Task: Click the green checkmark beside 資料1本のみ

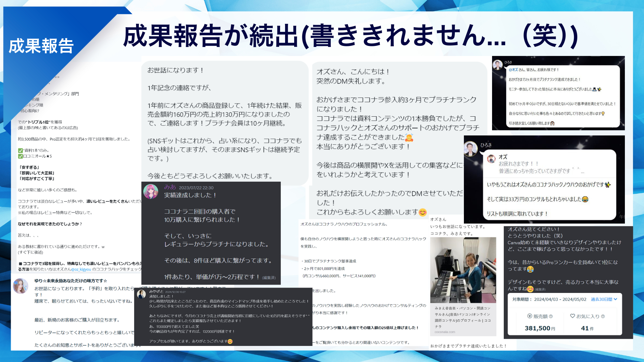Action: [20, 150]
